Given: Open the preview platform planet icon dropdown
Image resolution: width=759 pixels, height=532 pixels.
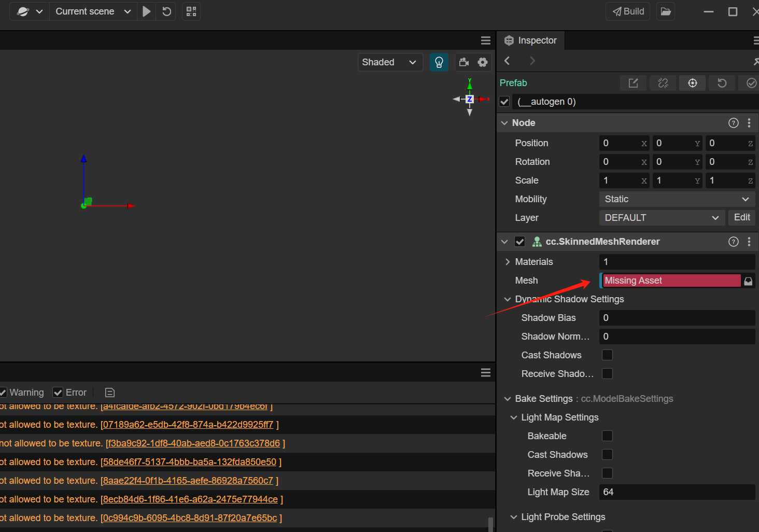Looking at the screenshot, I should (30, 11).
